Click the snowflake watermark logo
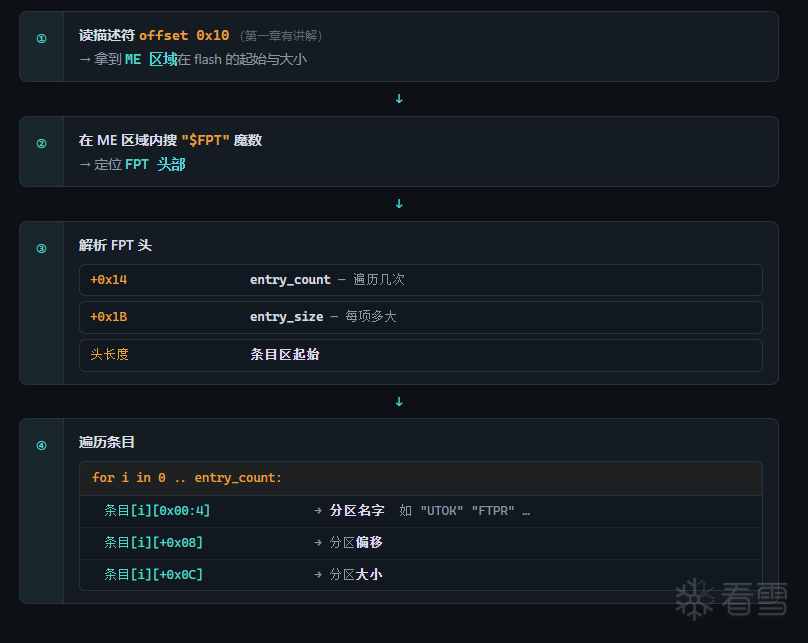Image resolution: width=808 pixels, height=643 pixels. coord(694,599)
